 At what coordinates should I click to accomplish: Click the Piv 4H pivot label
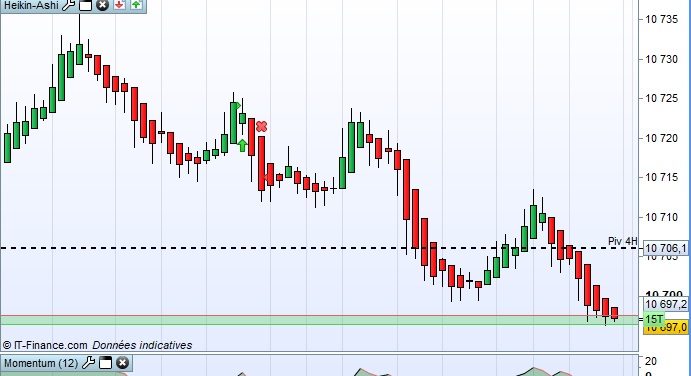(623, 241)
